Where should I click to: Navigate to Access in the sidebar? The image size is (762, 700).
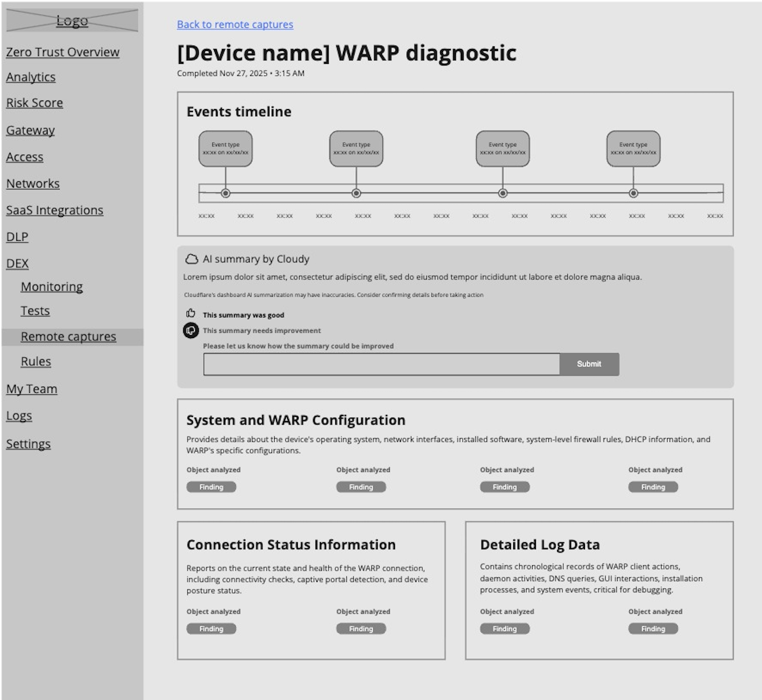coord(25,157)
